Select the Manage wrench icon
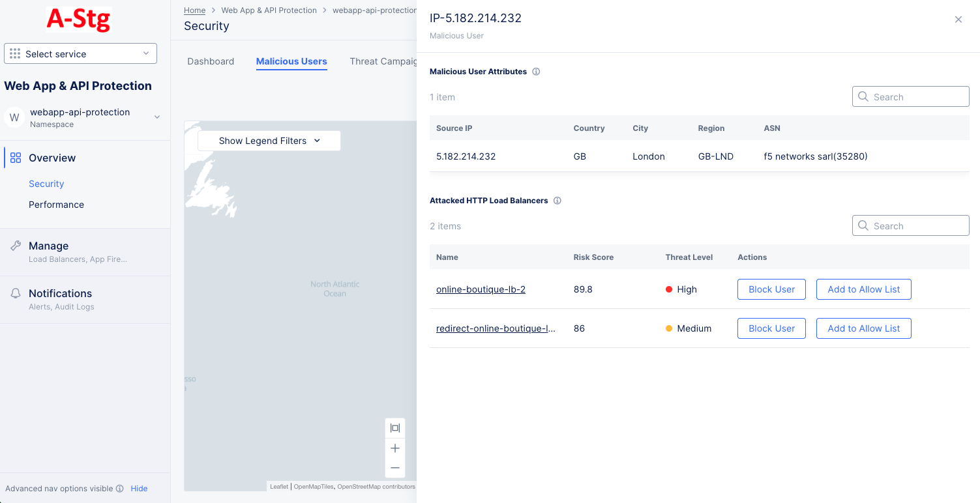This screenshot has width=980, height=503. [14, 245]
